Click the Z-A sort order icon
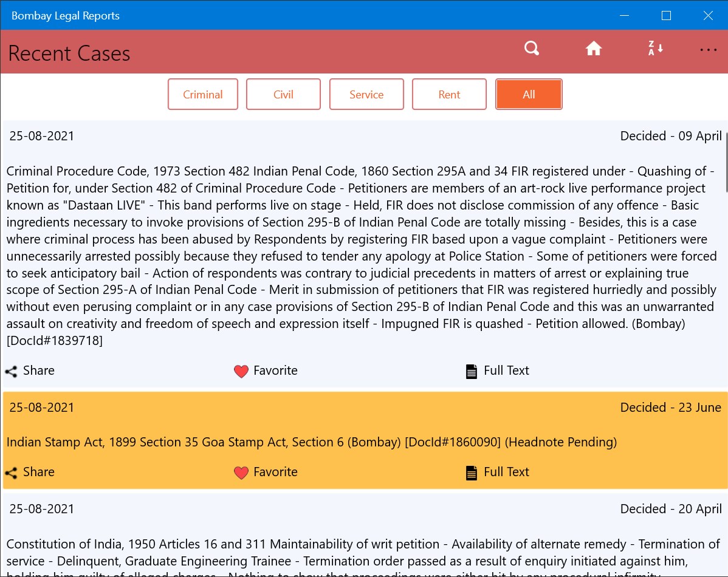The width and height of the screenshot is (728, 577). click(654, 49)
